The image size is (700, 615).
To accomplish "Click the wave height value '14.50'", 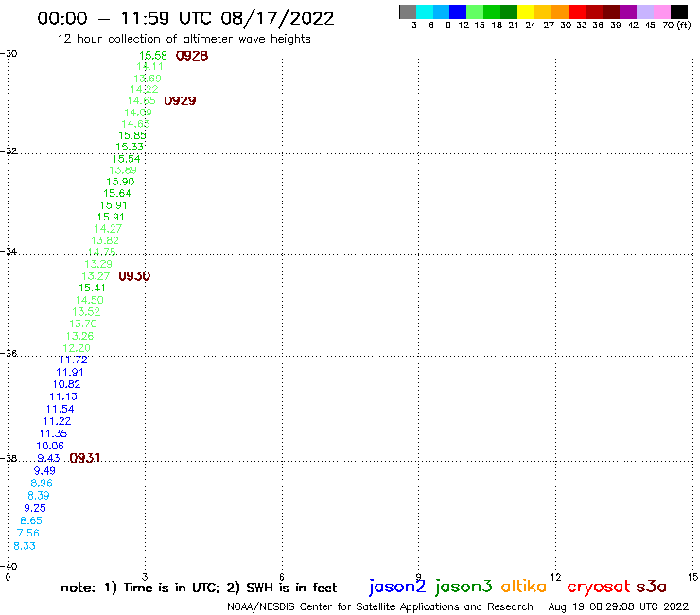I will [89, 300].
